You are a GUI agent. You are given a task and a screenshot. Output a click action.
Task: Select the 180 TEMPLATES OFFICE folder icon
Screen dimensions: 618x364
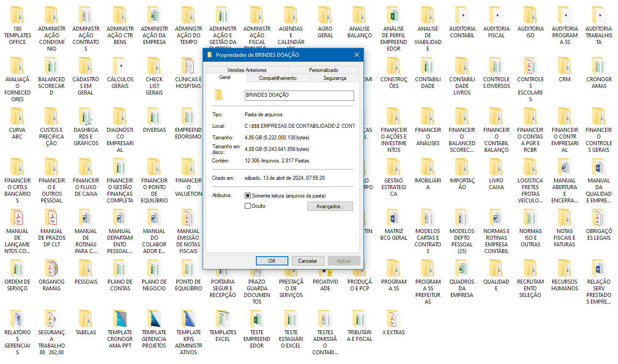click(x=17, y=16)
